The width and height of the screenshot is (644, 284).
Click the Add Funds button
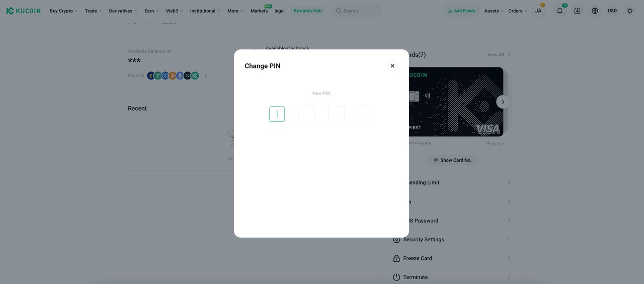461,11
